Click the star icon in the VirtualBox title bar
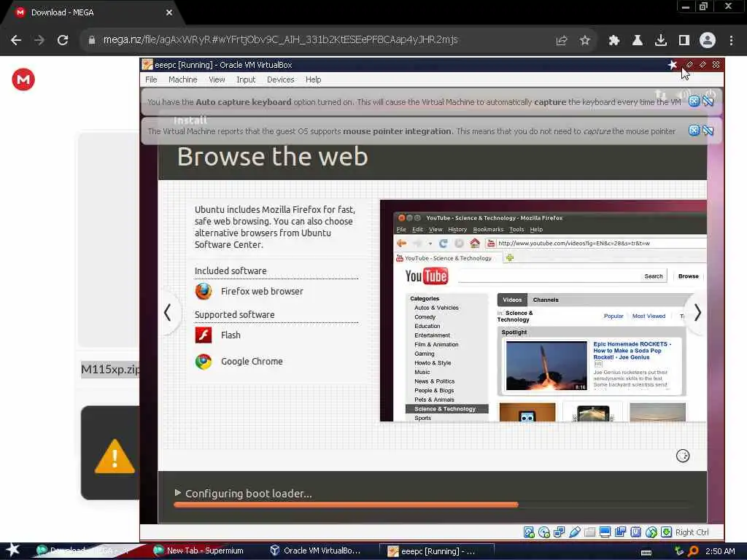This screenshot has height=560, width=747. coord(672,65)
